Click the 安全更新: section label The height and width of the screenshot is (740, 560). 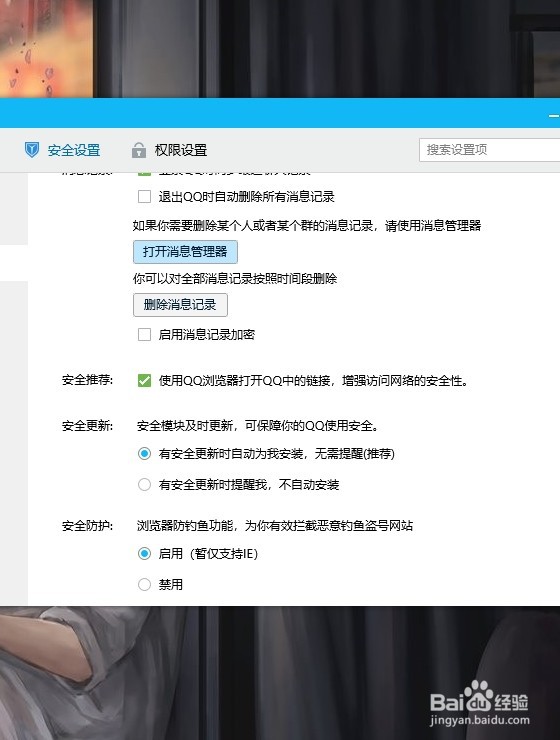(87, 426)
